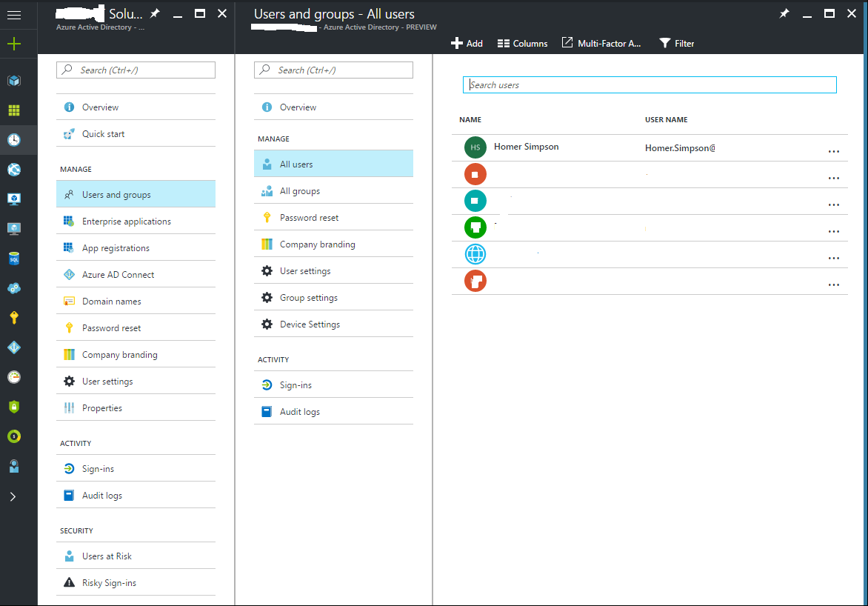
Task: Open the All resources grid icon
Action: pos(14,110)
